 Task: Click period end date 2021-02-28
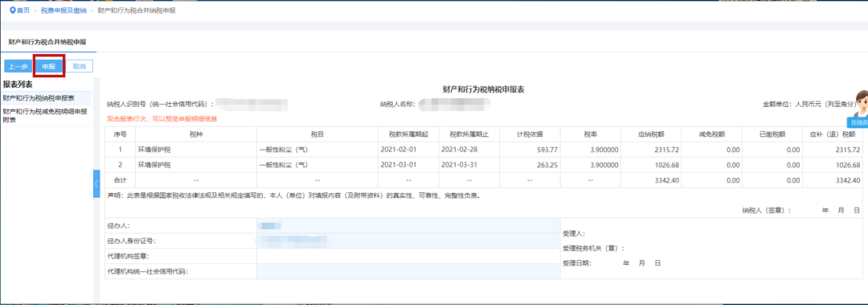(x=460, y=150)
